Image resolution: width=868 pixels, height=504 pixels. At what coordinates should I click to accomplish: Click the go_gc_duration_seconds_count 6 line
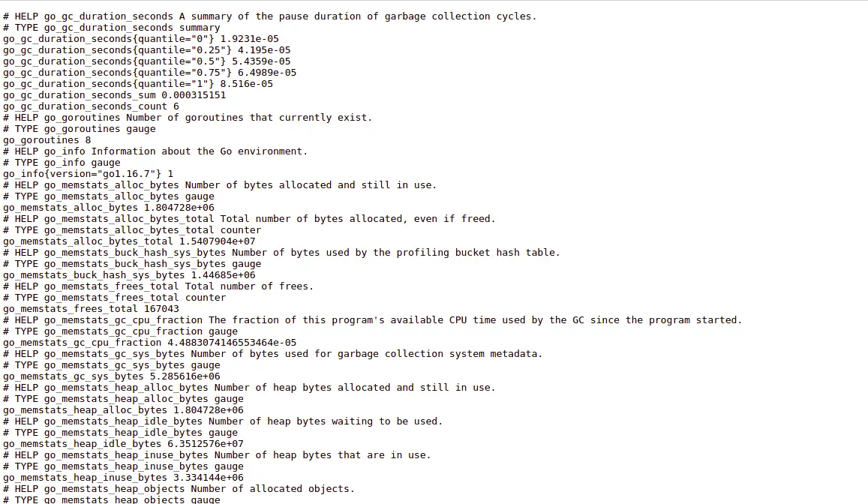(91, 106)
